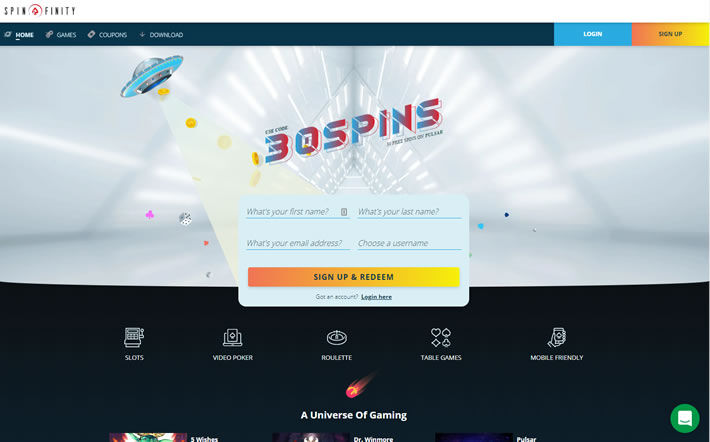
Task: Follow the 'Login here' link
Action: pos(376,297)
